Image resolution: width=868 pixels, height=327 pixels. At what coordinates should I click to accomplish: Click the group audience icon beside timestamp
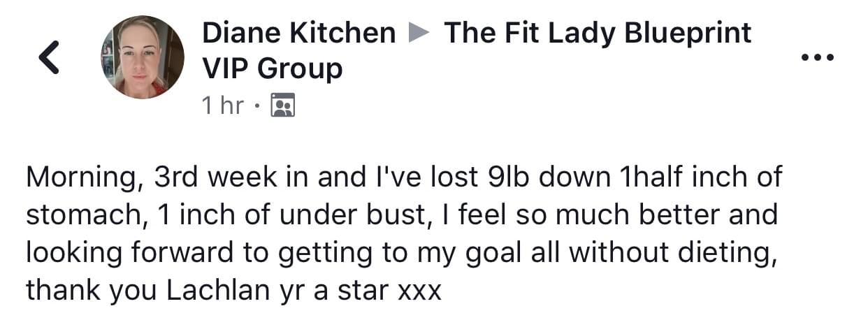click(282, 106)
